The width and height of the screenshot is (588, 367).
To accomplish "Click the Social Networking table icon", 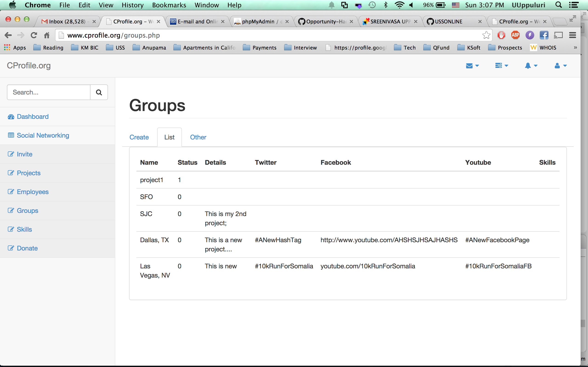I will (x=11, y=135).
